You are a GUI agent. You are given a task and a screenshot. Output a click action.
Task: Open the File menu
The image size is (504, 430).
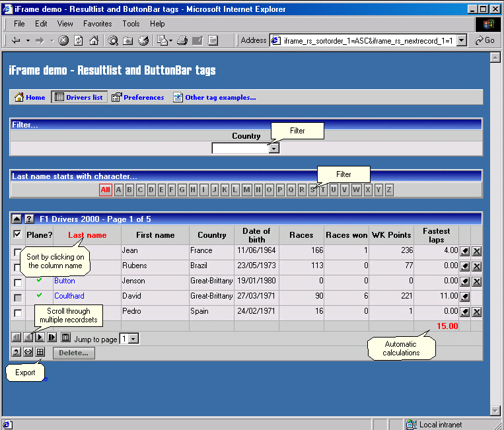tap(19, 24)
